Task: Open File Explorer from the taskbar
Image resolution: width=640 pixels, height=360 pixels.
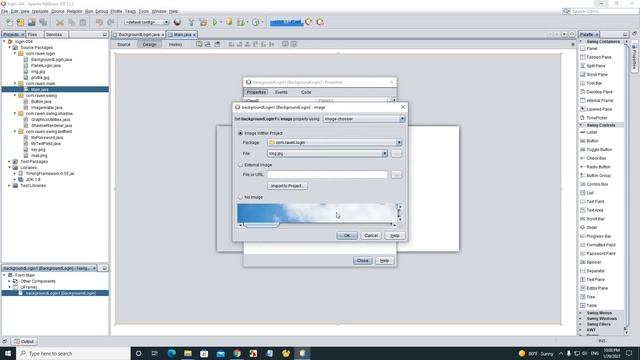Action: tap(188, 353)
